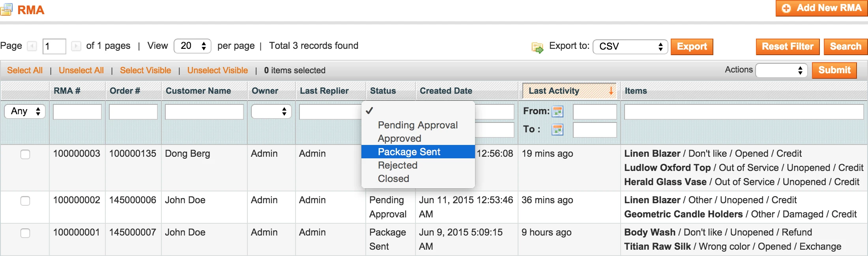Open the Actions dropdown

(x=781, y=70)
